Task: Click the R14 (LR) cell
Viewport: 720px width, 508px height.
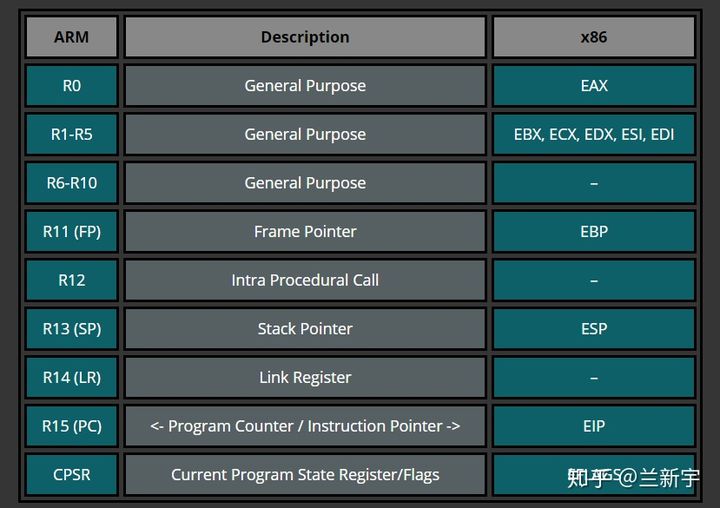Action: [71, 377]
